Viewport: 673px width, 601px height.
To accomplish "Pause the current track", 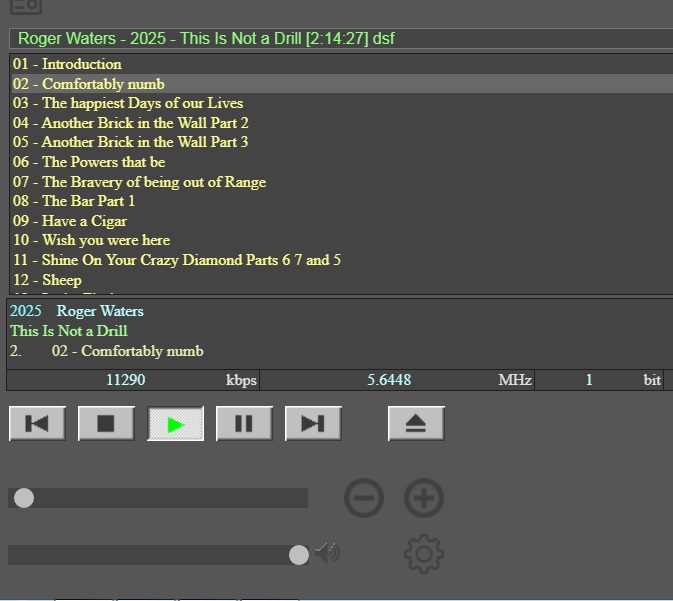I will [244, 424].
